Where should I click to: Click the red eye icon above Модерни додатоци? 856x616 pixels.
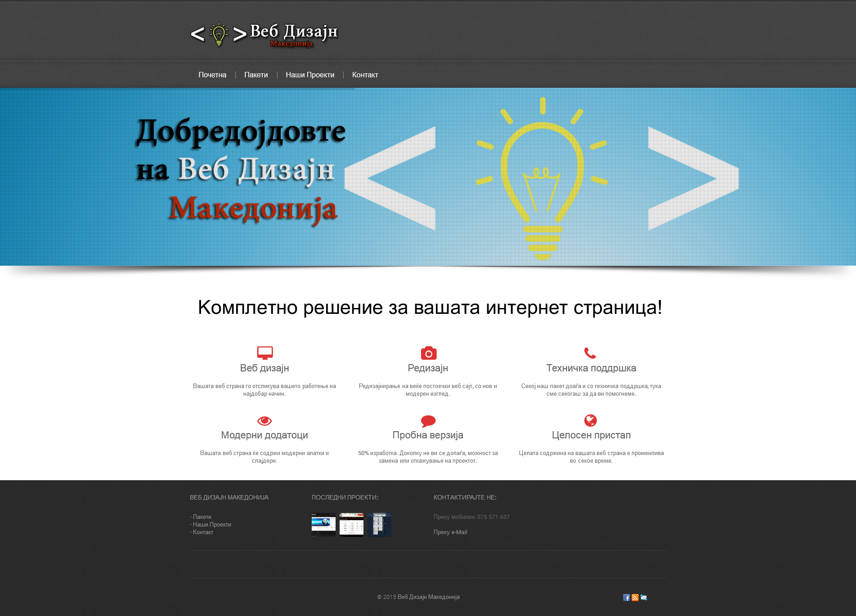click(264, 421)
